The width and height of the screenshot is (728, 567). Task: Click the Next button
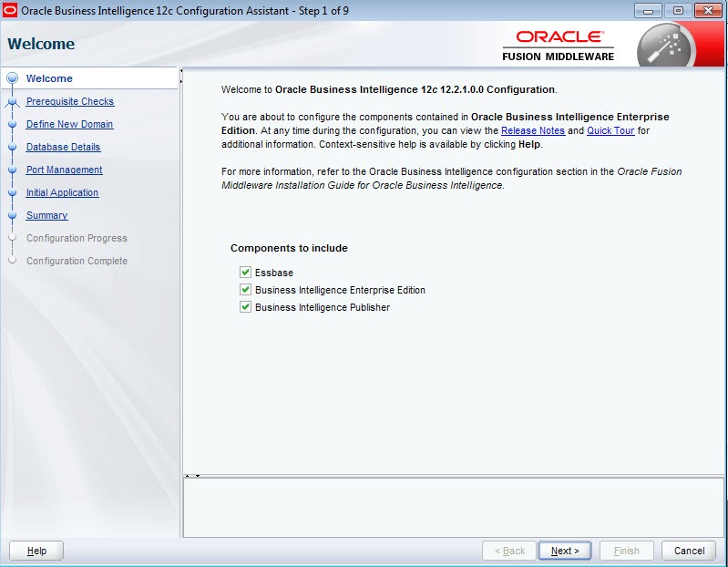pos(565,551)
